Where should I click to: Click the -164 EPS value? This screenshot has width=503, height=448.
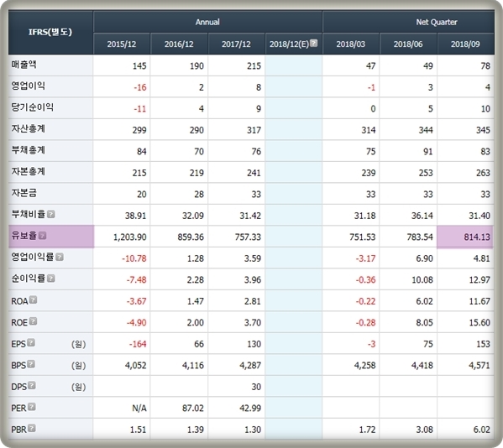[138, 344]
